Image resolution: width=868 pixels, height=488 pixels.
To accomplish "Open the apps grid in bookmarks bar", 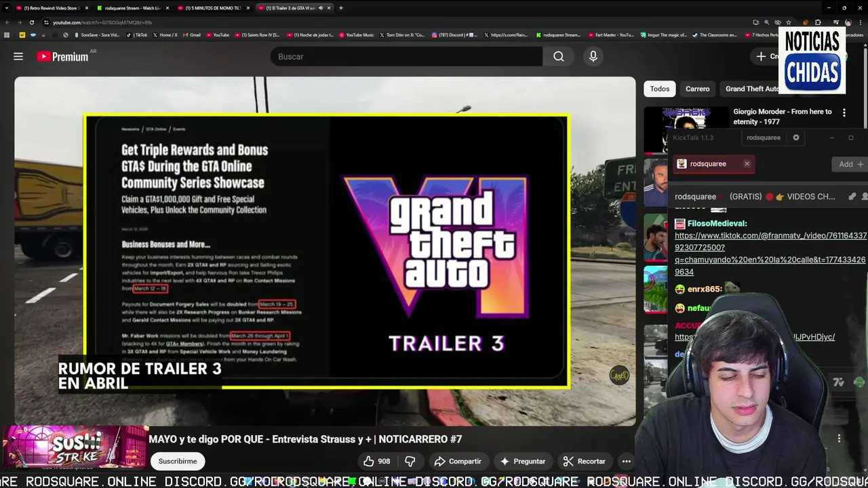I will tap(7, 35).
